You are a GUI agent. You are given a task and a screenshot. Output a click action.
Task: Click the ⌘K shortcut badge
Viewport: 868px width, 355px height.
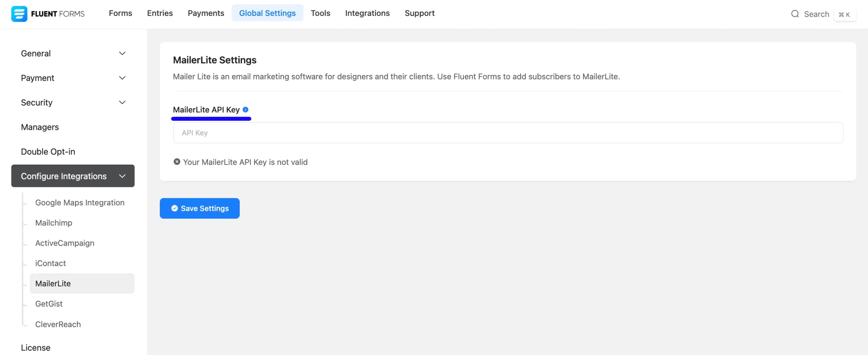[844, 14]
